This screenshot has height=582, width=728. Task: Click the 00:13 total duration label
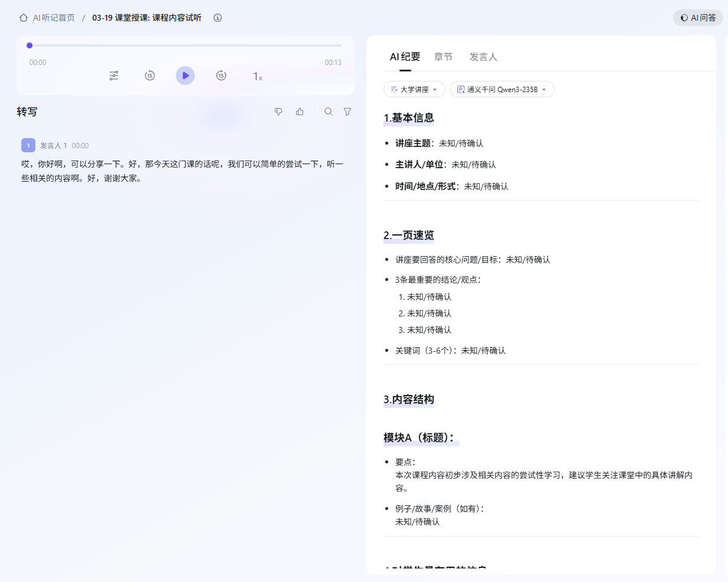[333, 63]
